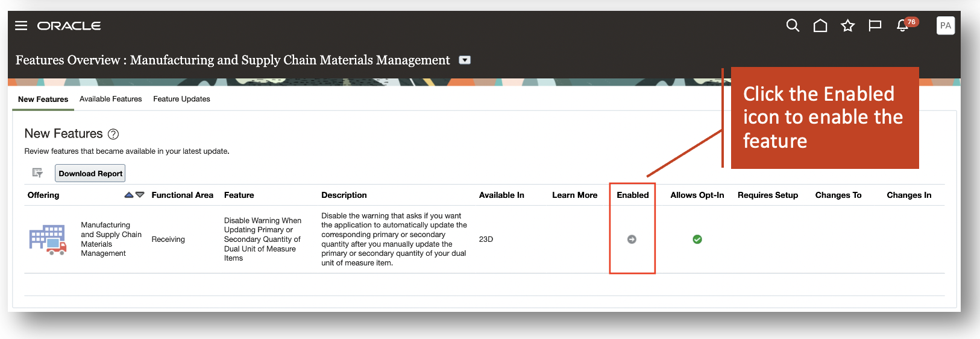Click the Receiving functional area cell
This screenshot has width=980, height=339.
168,239
